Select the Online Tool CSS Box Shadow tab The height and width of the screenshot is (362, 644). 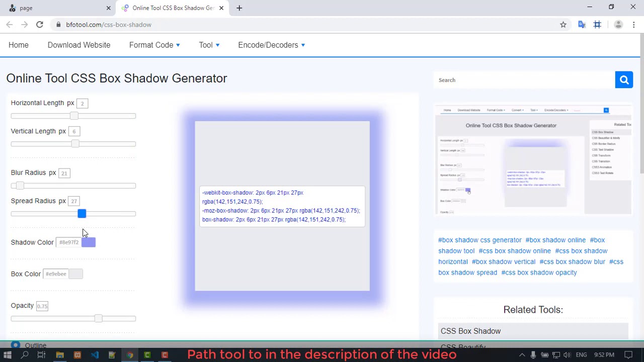(x=172, y=8)
